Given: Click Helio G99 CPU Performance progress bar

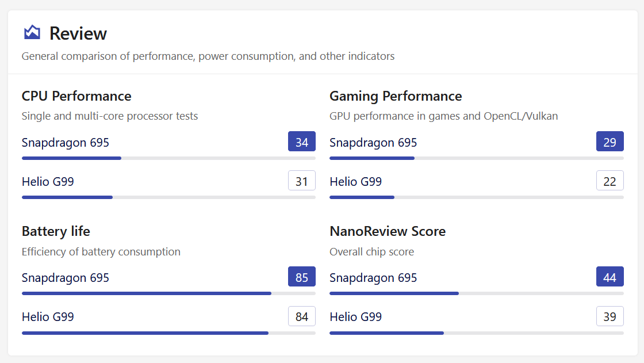Looking at the screenshot, I should coord(168,197).
